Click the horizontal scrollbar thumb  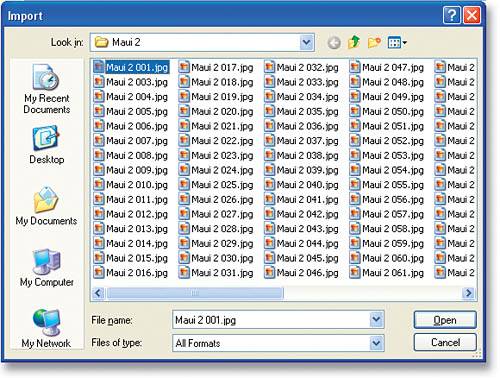click(x=195, y=293)
